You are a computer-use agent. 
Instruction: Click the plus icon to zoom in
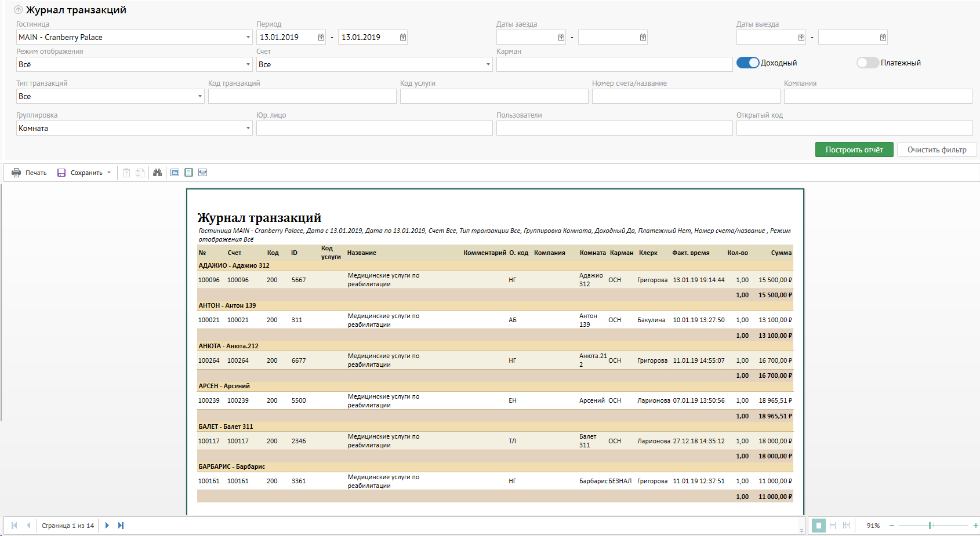[x=975, y=526]
